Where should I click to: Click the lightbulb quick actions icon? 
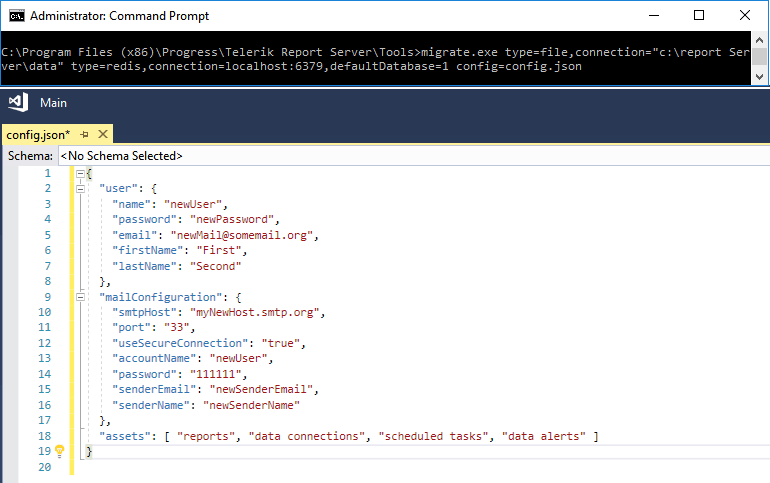tap(59, 451)
